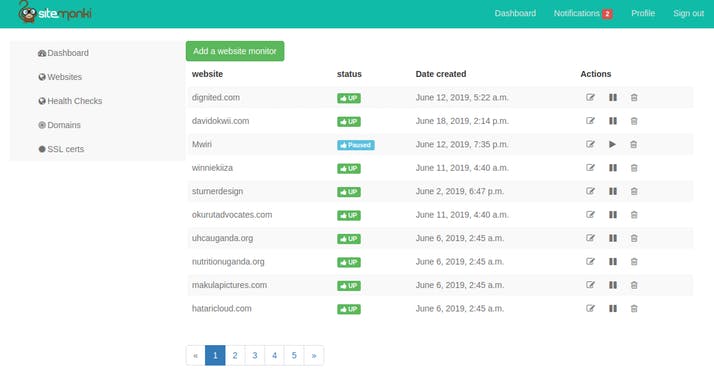Go to page 5 of monitors
This screenshot has height=380, width=714.
294,355
